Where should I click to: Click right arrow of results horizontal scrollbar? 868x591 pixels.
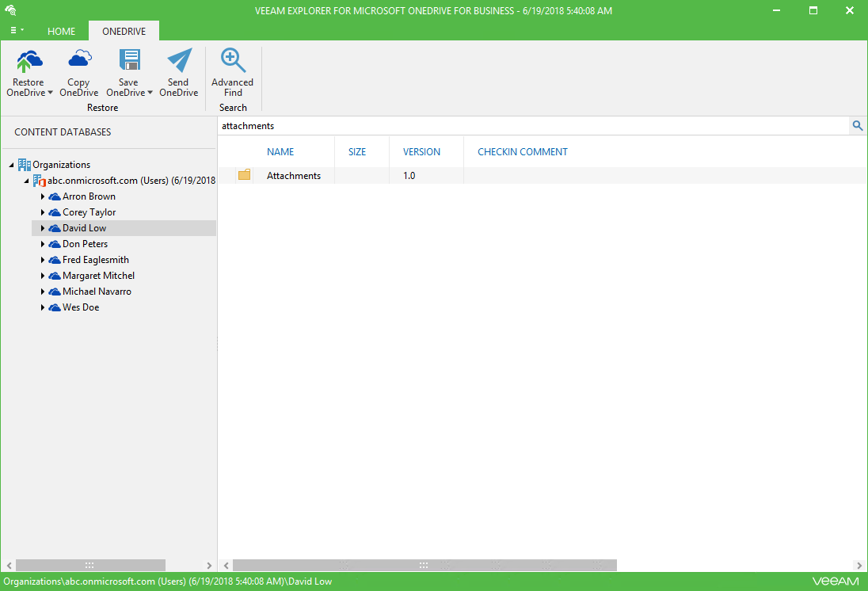pyautogui.click(x=859, y=566)
